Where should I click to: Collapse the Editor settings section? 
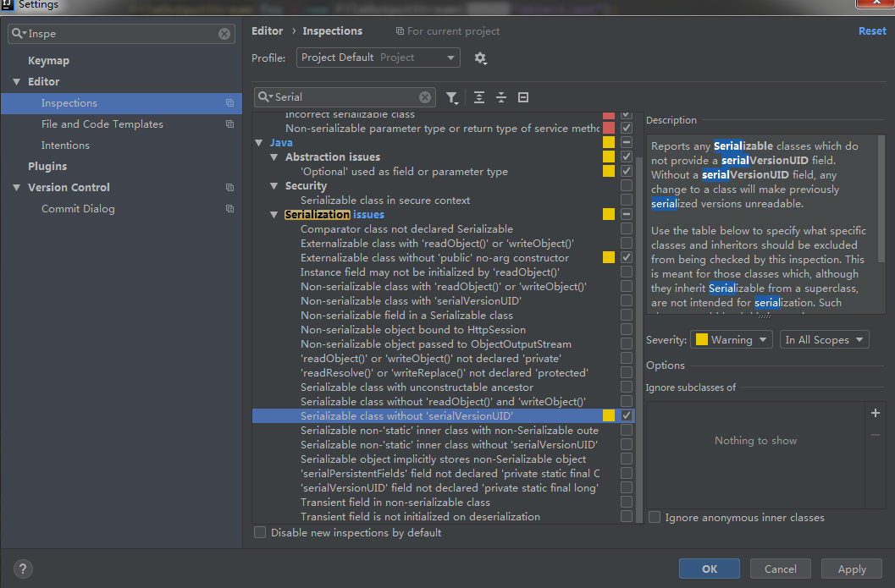(17, 82)
